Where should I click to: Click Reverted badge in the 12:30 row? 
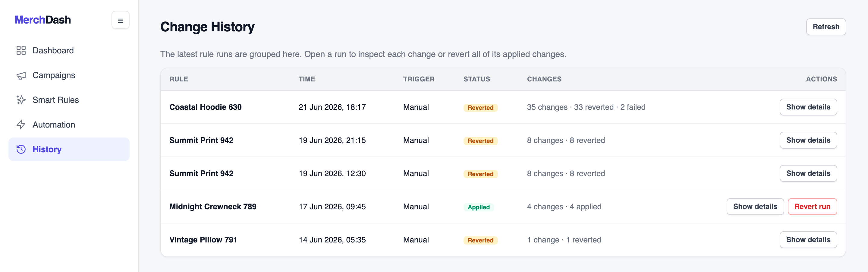(480, 174)
